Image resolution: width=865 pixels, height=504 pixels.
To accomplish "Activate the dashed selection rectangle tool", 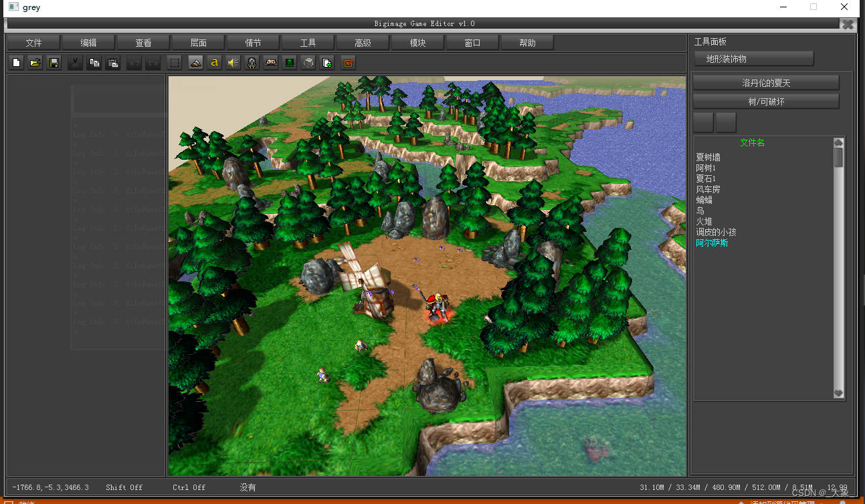I will click(174, 63).
